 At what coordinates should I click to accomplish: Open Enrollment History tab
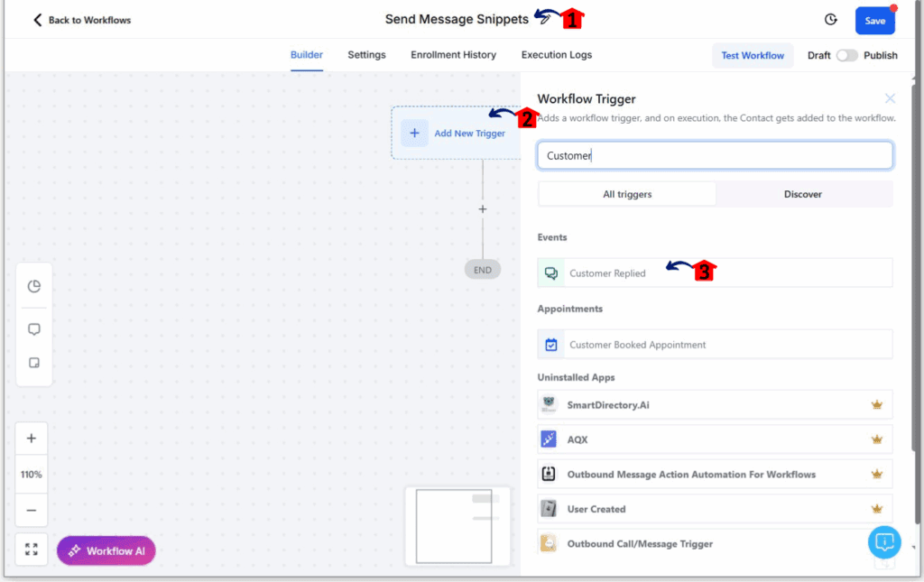point(453,55)
